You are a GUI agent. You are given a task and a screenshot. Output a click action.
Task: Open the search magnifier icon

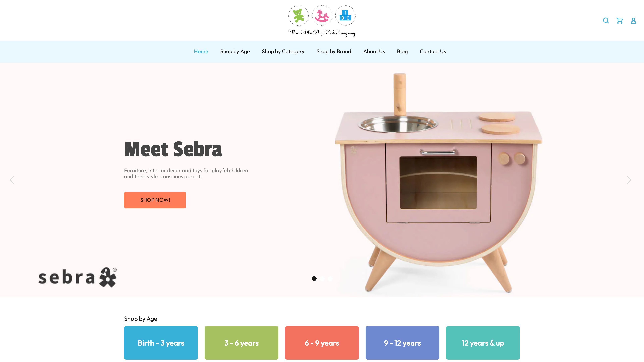pos(606,20)
